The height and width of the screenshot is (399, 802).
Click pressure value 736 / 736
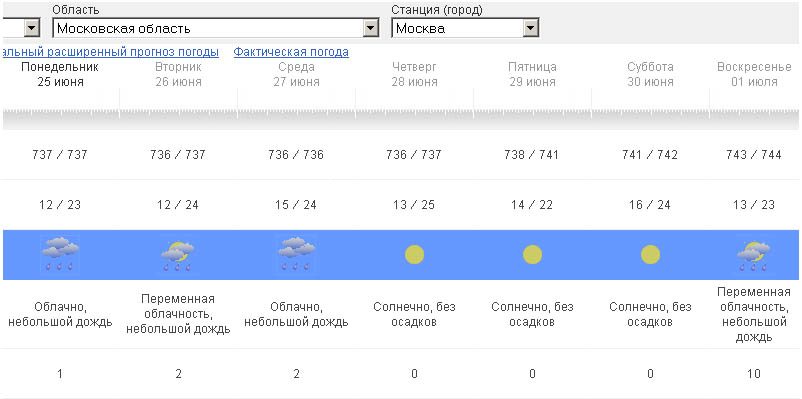(x=296, y=154)
